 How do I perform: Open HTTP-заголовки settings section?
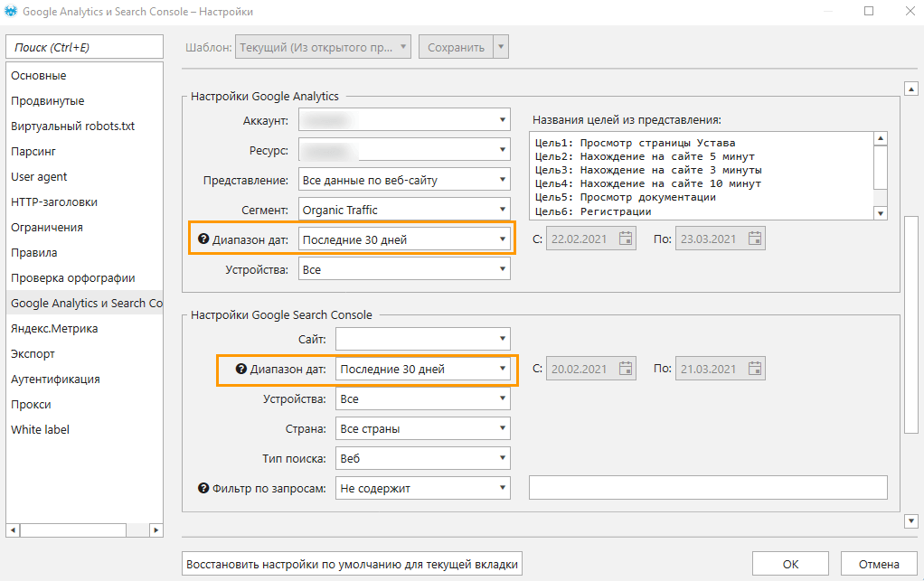coord(84,201)
